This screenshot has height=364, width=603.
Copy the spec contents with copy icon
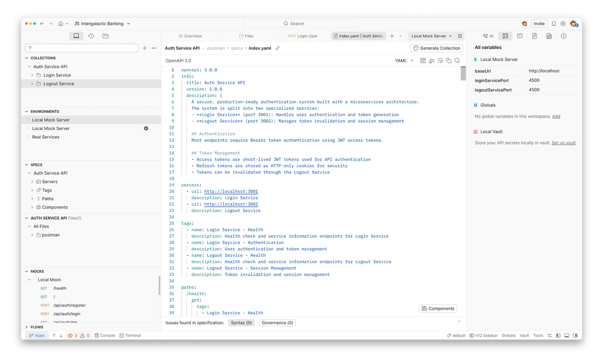449,60
